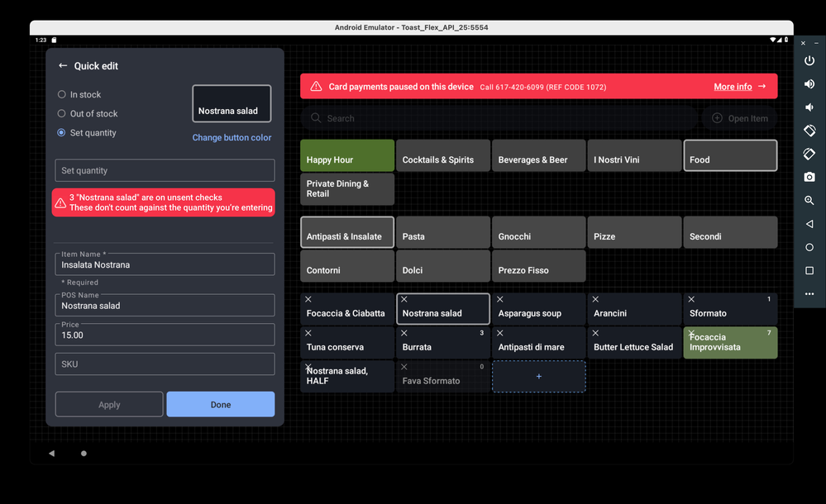This screenshot has height=504, width=826.
Task: Click the back arrow in Quick edit
Action: coord(63,66)
